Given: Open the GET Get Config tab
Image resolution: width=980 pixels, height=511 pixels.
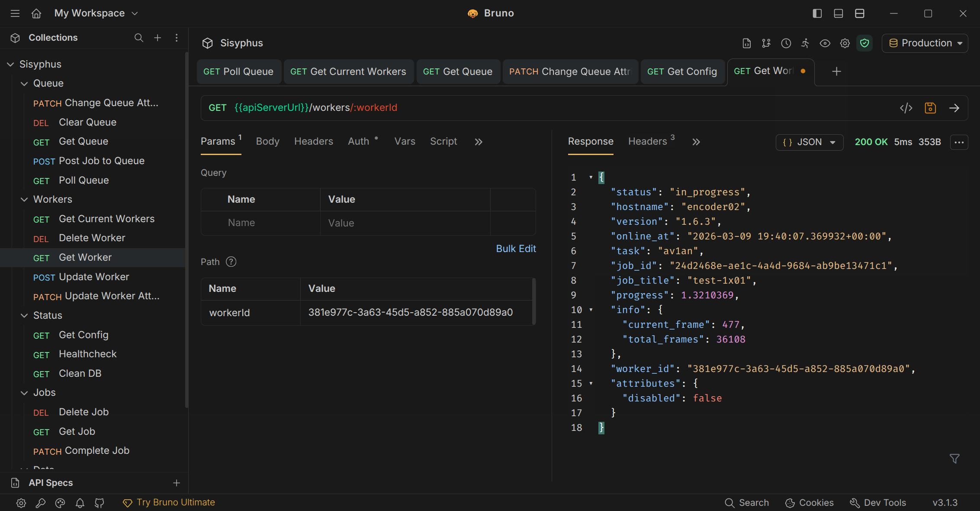Looking at the screenshot, I should point(682,71).
